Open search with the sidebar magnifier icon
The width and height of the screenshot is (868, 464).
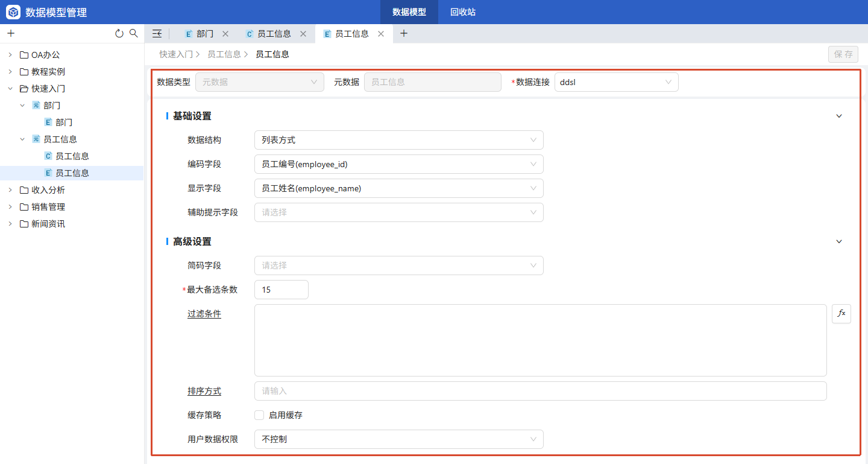click(134, 33)
